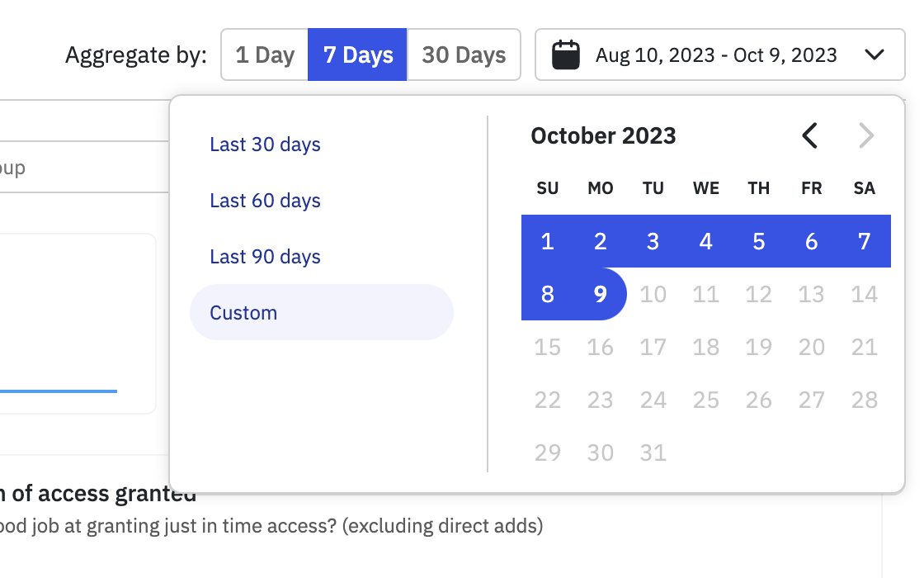Open the Aug 10 - Oct 9 date range selector
This screenshot has height=578, width=924.
(x=719, y=54)
